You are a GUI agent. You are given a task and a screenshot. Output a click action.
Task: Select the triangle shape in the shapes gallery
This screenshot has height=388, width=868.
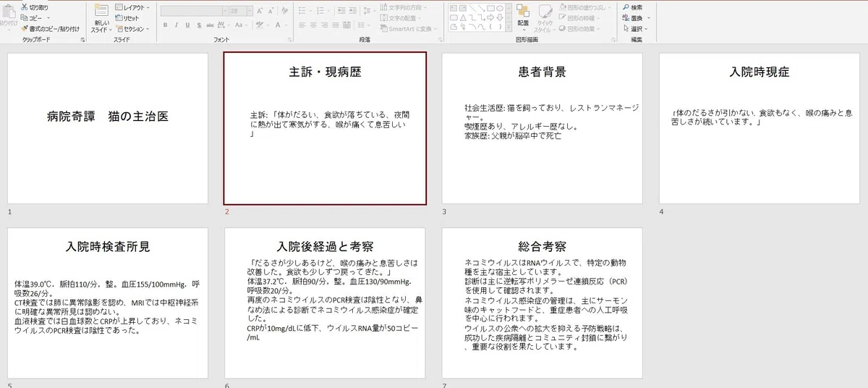pos(463,17)
